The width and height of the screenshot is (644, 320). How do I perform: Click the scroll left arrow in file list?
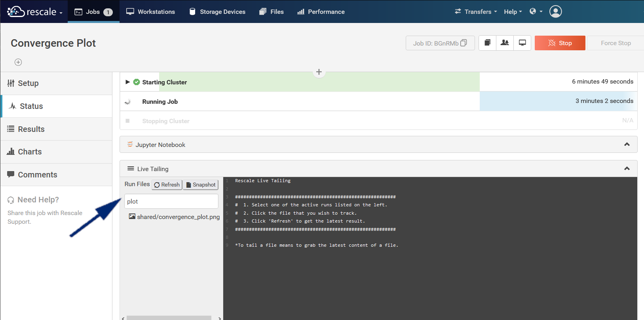click(x=123, y=318)
